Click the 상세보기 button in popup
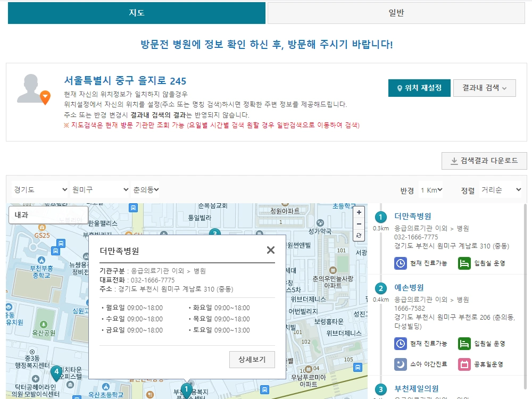Viewport: 532px width, 399px height. tap(252, 359)
